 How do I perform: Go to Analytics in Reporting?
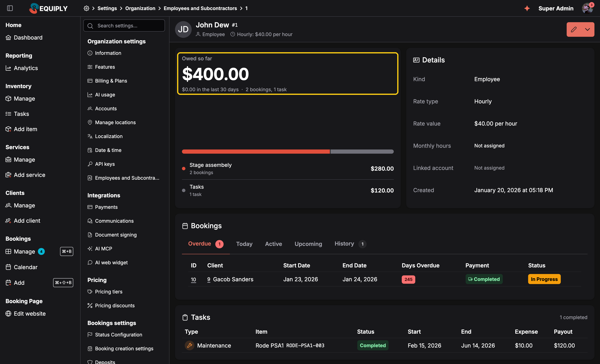pos(22,68)
